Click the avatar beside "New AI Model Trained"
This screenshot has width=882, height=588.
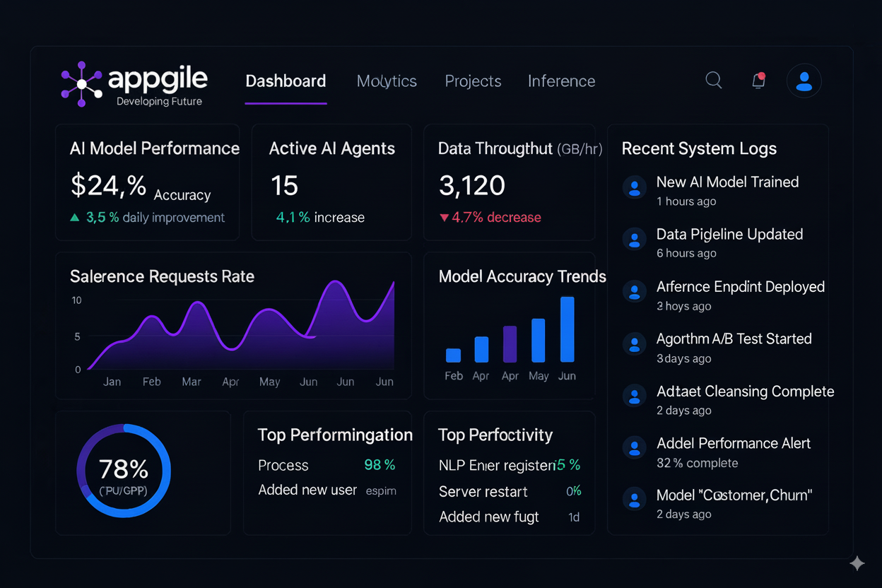[635, 187]
